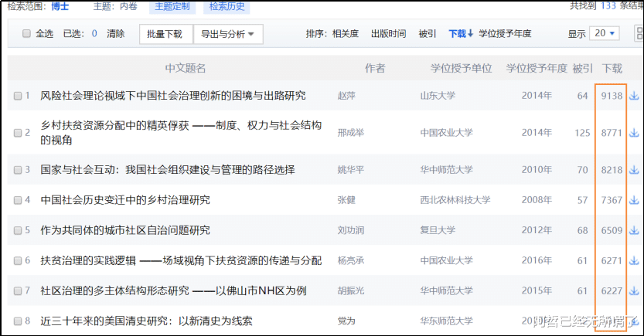Sort results by 出版时间

click(388, 34)
